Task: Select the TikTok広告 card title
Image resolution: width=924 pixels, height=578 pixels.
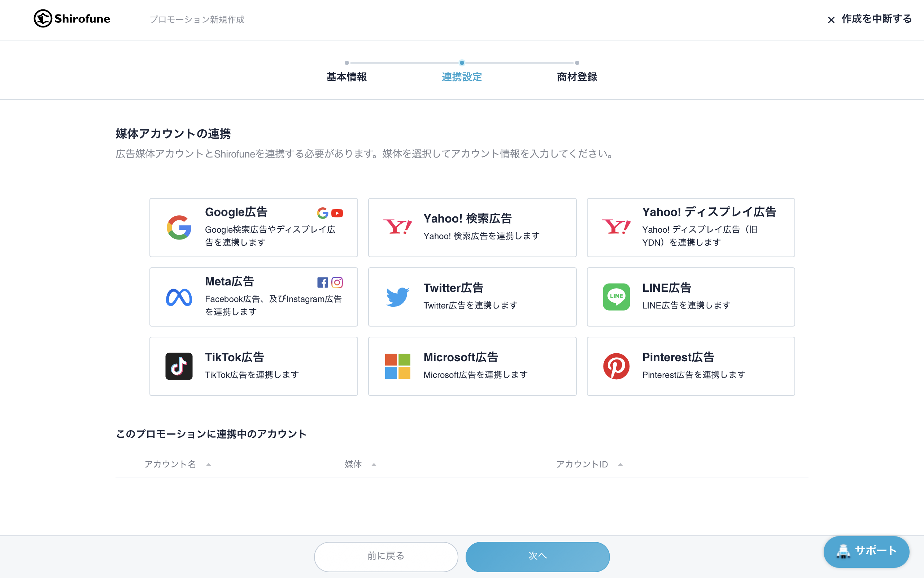Action: coord(235,357)
